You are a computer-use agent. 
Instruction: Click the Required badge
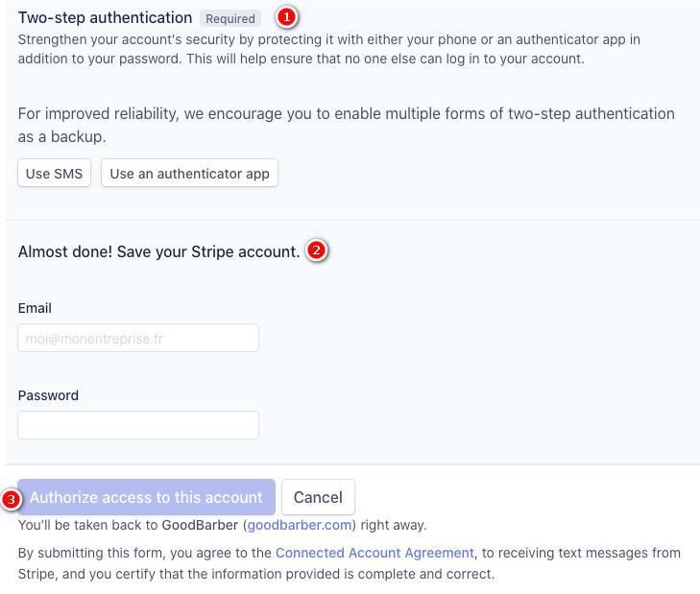[230, 18]
